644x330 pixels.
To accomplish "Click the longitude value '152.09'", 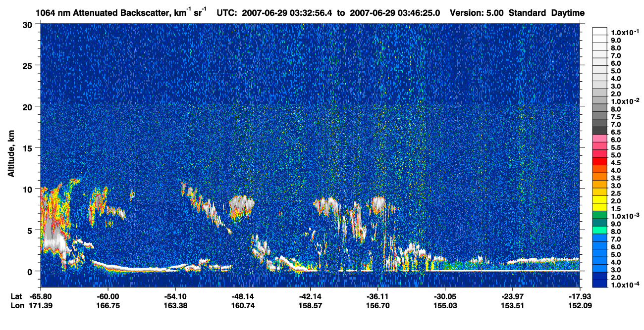I will click(580, 305).
